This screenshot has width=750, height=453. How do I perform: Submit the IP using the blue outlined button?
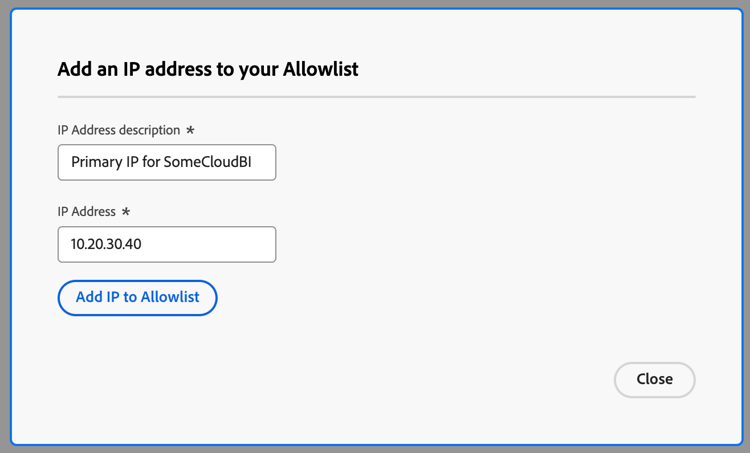pos(137,298)
